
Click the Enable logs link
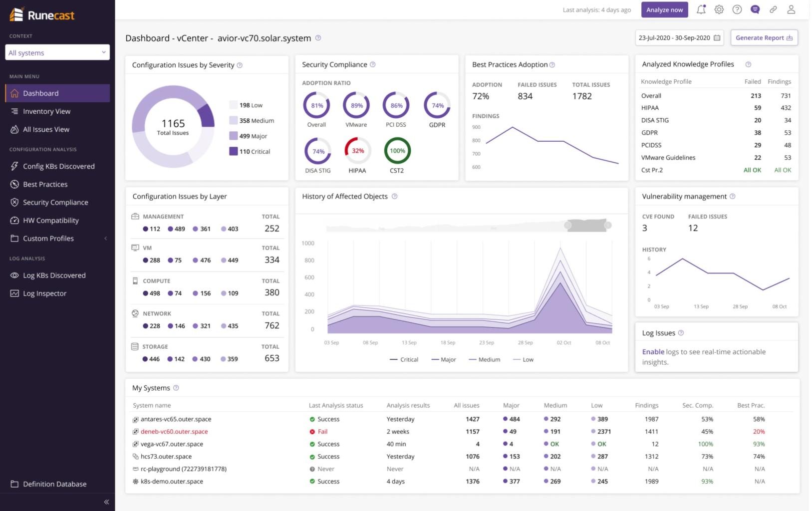click(x=653, y=352)
